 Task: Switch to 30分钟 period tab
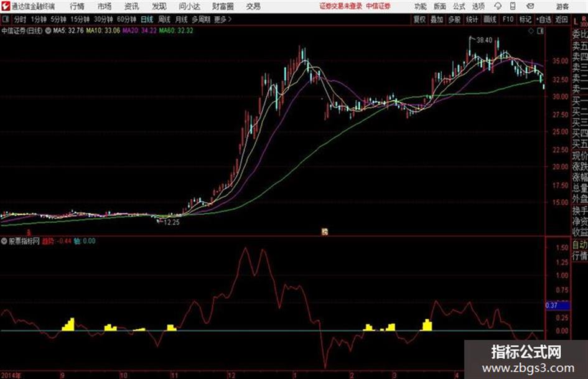[103, 19]
